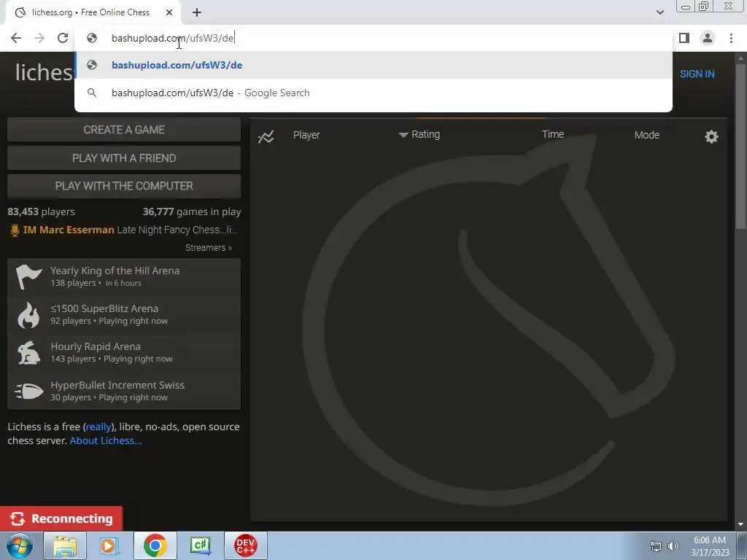This screenshot has height=560, width=747.
Task: Click CREATE A GAME
Action: (124, 130)
